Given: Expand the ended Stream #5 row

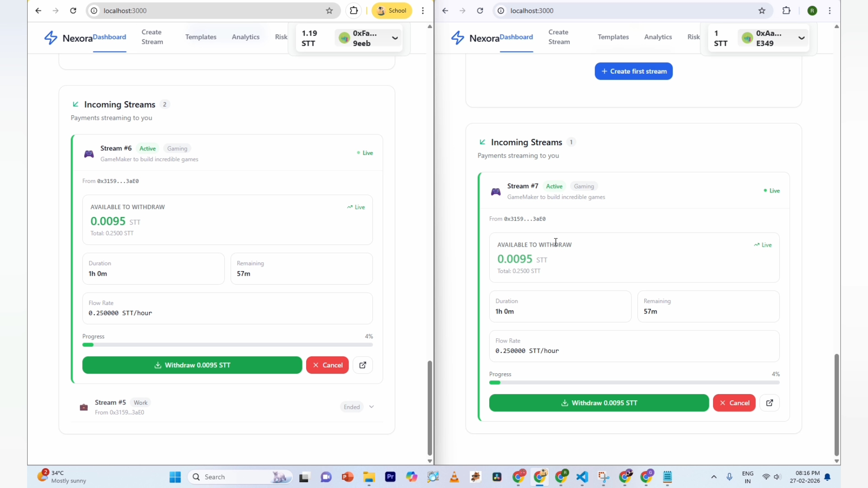Looking at the screenshot, I should pyautogui.click(x=371, y=407).
